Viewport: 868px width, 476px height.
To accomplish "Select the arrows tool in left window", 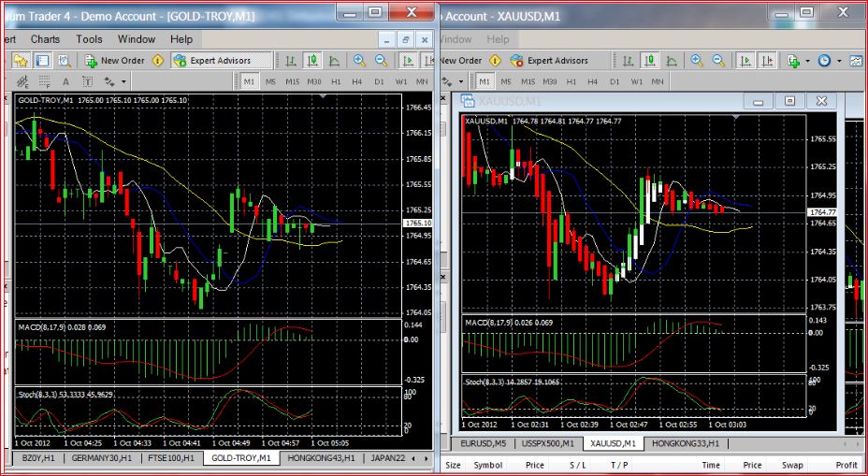I will 109,82.
